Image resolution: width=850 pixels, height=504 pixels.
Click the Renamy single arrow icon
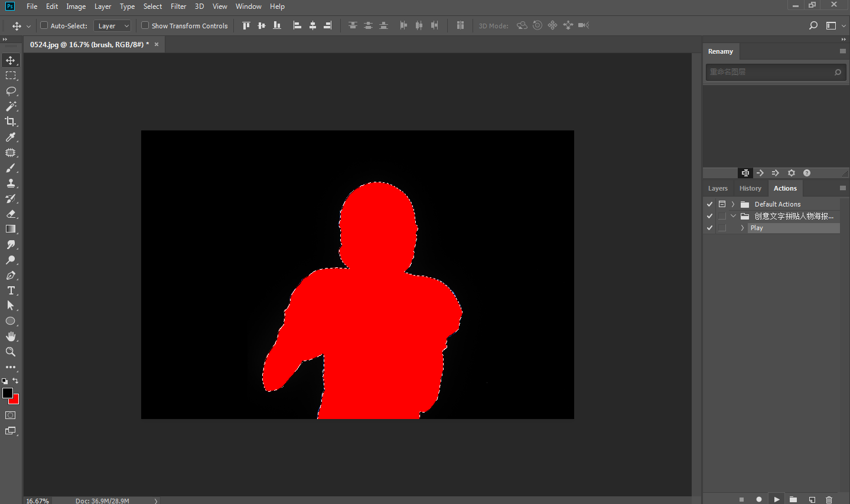pyautogui.click(x=760, y=173)
